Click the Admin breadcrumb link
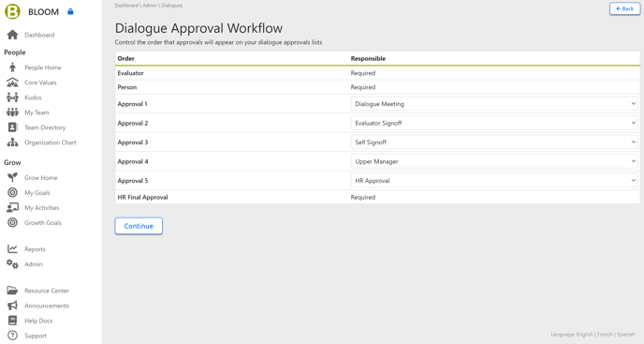 point(150,6)
